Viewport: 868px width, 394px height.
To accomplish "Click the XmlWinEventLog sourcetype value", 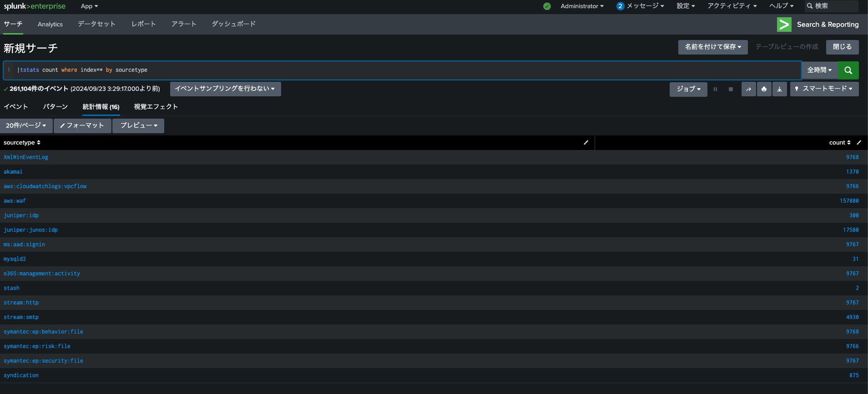I will 26,157.
